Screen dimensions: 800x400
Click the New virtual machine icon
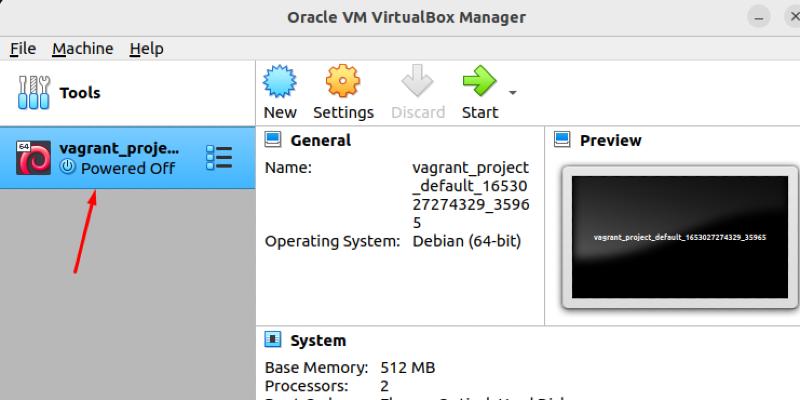(x=280, y=82)
